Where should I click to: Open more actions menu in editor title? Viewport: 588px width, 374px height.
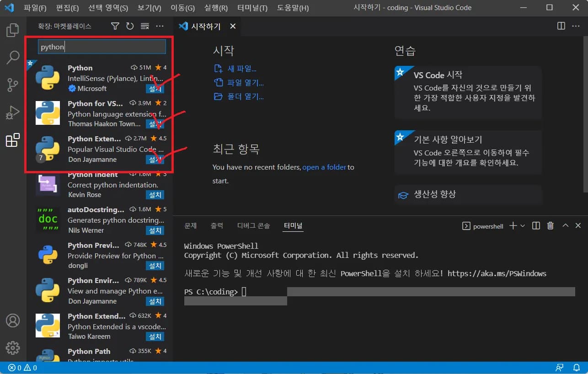click(576, 26)
